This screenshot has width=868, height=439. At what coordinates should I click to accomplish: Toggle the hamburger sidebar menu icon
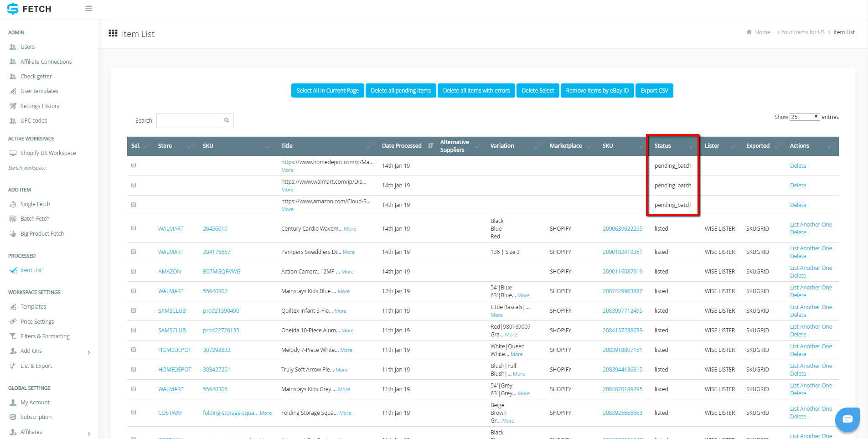coord(88,9)
